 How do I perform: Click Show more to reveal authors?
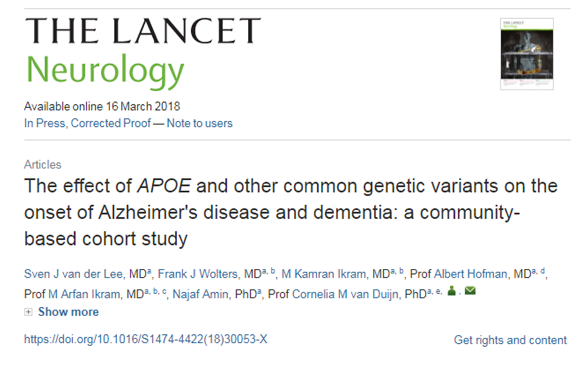(69, 312)
